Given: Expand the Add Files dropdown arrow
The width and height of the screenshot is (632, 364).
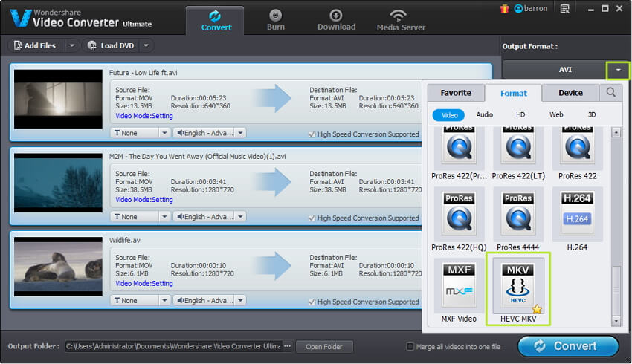Looking at the screenshot, I should 71,45.
